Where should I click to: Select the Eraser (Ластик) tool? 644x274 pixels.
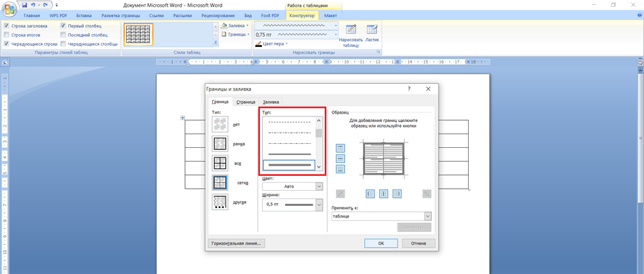coord(372,33)
